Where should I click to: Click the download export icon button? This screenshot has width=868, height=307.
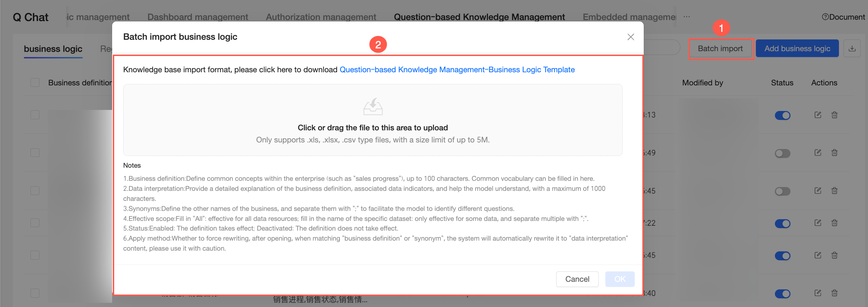click(x=852, y=48)
